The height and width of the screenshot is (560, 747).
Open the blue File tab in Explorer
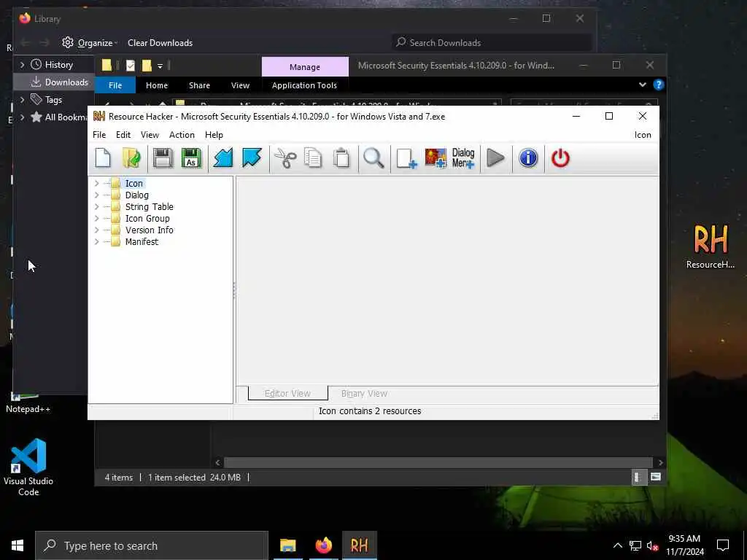pos(115,85)
